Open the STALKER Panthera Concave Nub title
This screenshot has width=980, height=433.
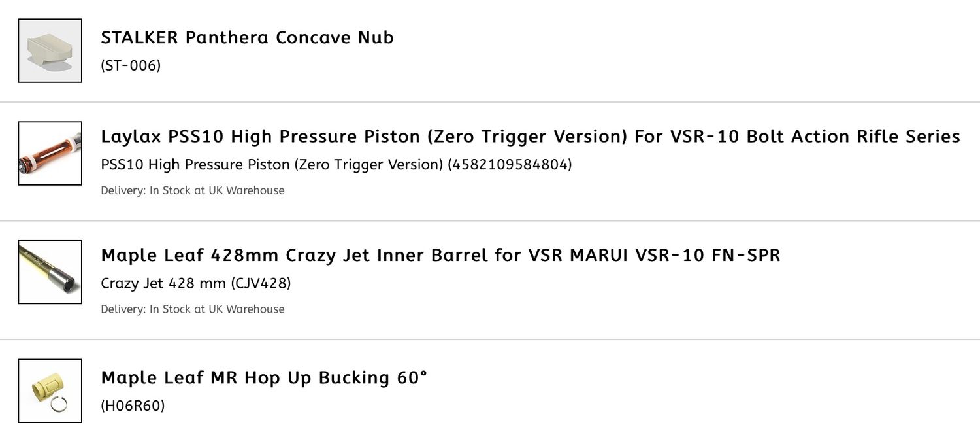tap(247, 37)
